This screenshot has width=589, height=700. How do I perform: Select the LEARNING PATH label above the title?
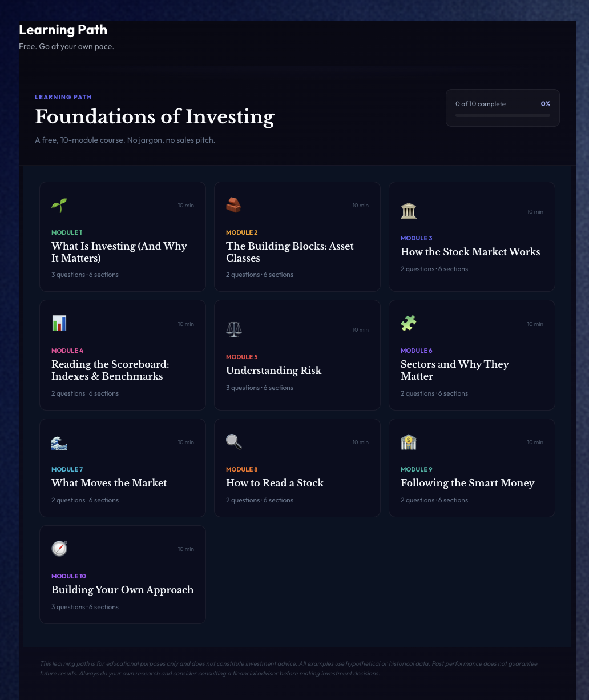pos(63,97)
